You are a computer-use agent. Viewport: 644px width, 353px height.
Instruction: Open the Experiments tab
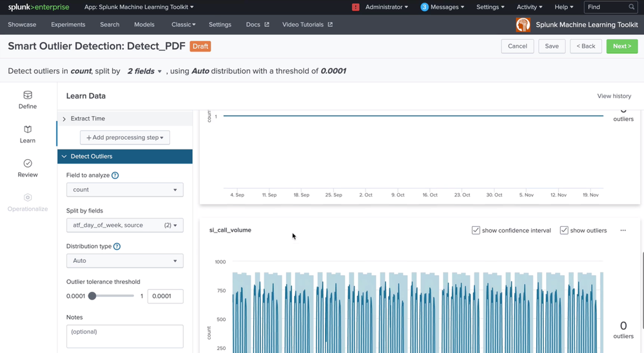[68, 24]
